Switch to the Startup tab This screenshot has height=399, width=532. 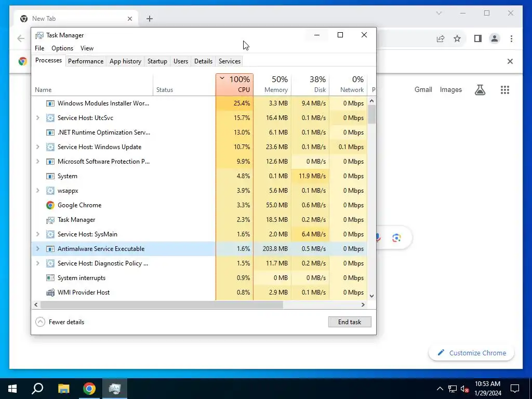[x=157, y=61]
